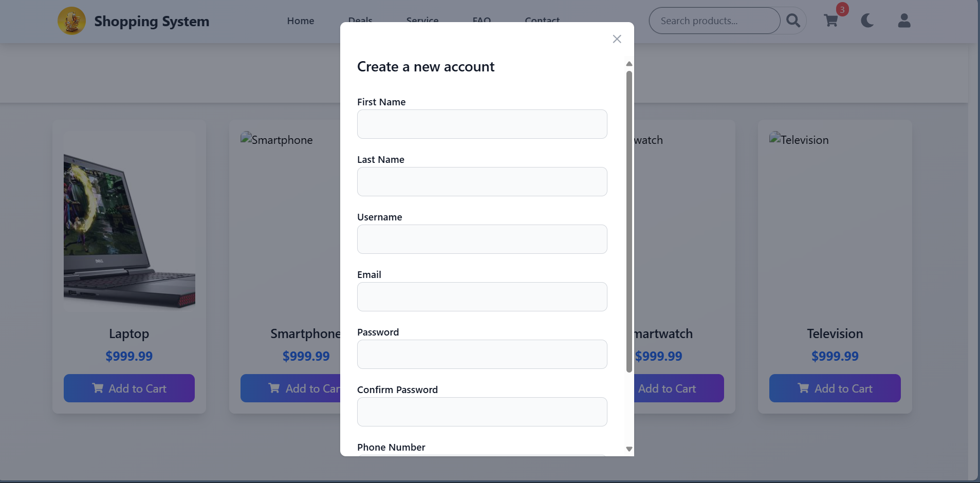
Task: Toggle dark mode using the moon button
Action: [x=866, y=21]
